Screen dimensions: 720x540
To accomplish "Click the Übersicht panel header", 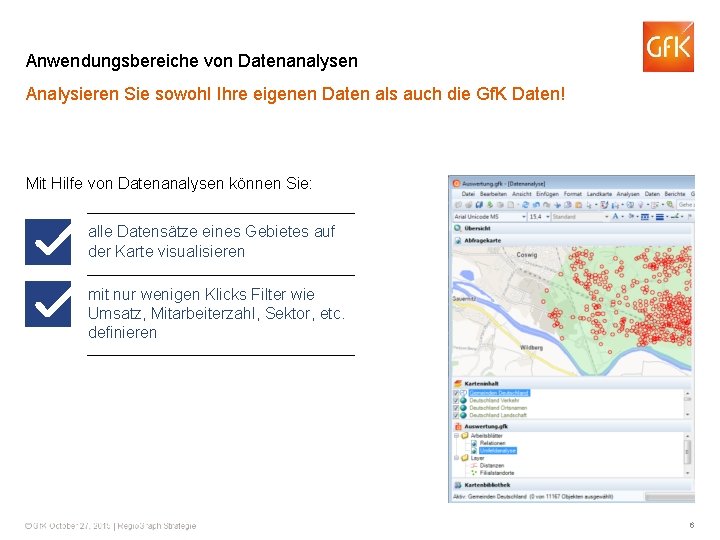I will pos(572,228).
